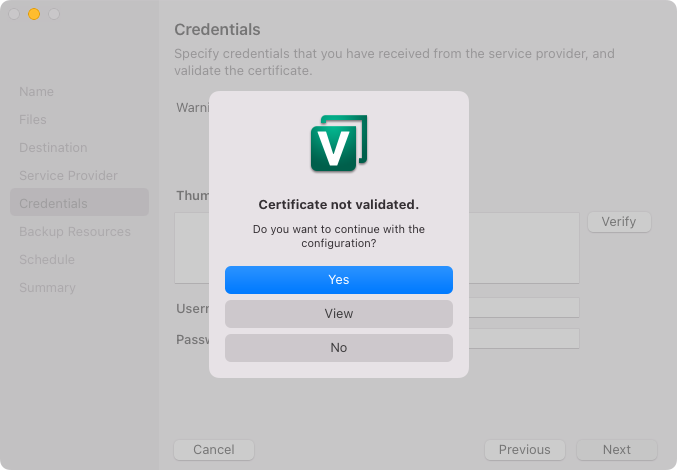This screenshot has width=677, height=470.
Task: Cancel the configuration wizard
Action: [x=213, y=449]
